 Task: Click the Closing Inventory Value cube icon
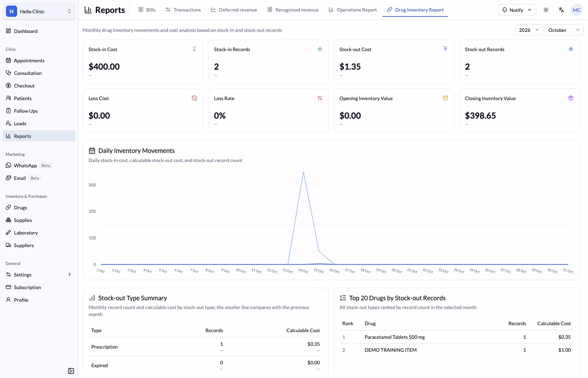click(571, 98)
